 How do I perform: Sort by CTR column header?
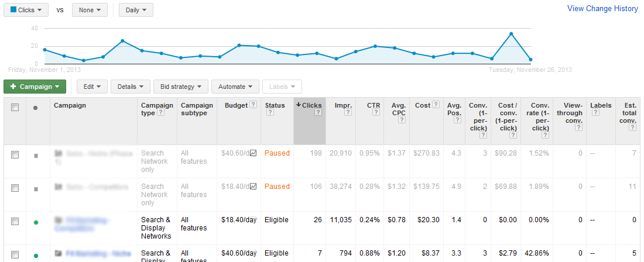[374, 105]
